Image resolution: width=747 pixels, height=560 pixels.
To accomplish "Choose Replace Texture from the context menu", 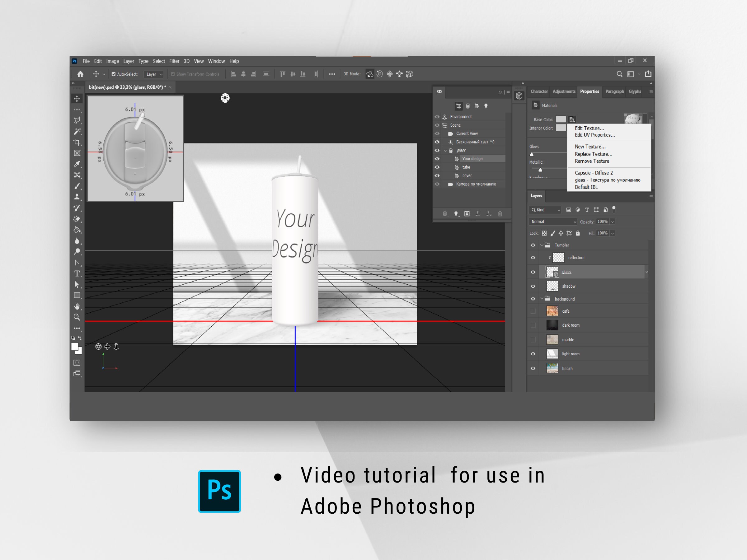I will [x=593, y=154].
